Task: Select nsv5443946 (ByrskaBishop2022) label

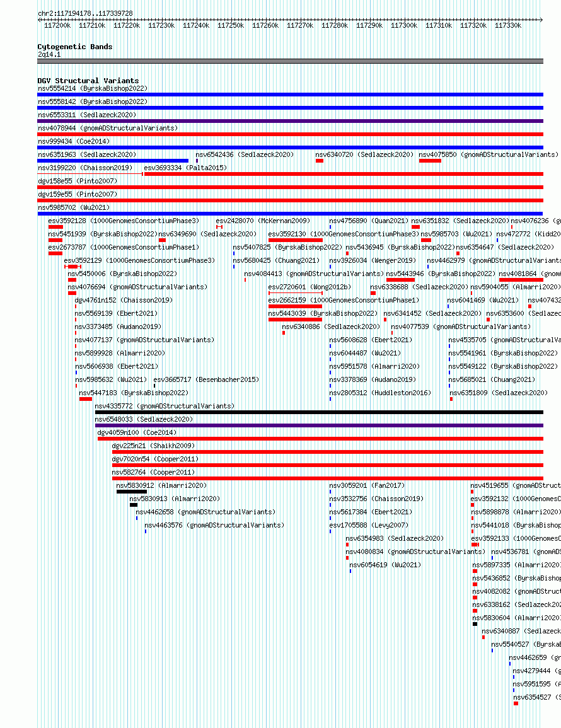Action: 441,274
